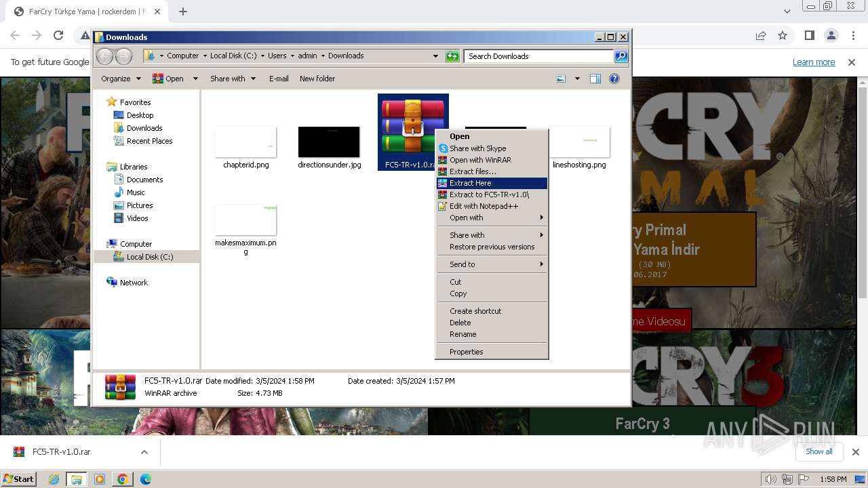The image size is (868, 488).
Task: Expand the address bar history dropdown arrow
Action: coord(435,56)
